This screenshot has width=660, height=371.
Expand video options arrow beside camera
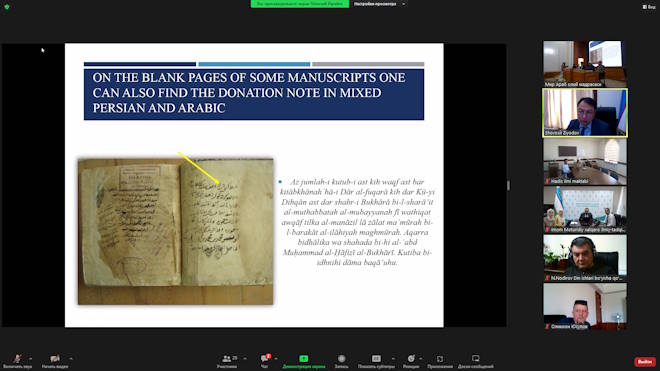click(71, 359)
